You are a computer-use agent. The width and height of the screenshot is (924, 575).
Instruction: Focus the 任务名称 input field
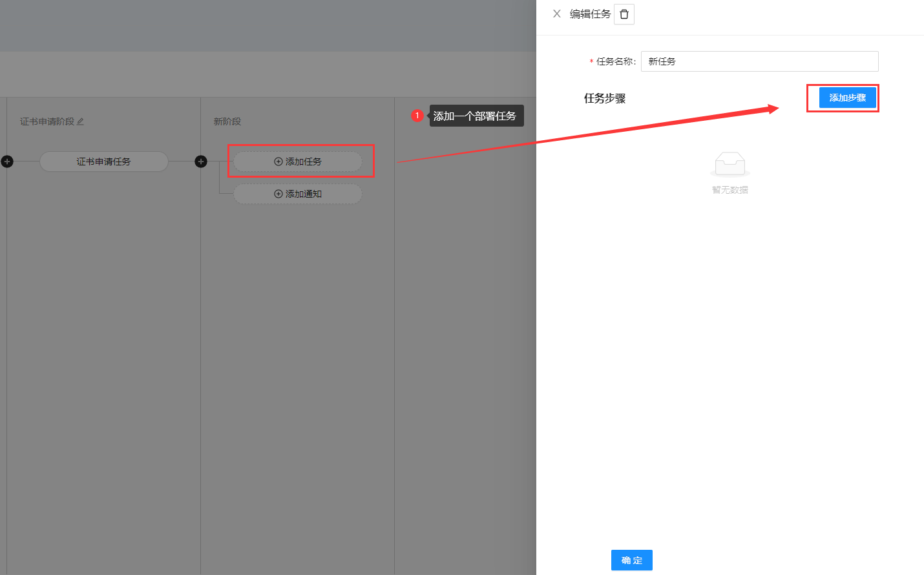pyautogui.click(x=759, y=61)
